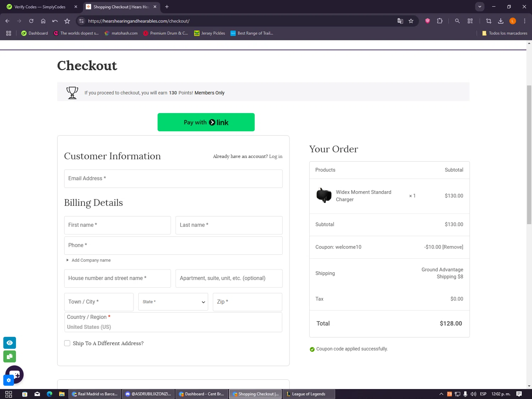532x399 pixels.
Task: Switch to Real Madrid vs Barce taskbar window
Action: pyautogui.click(x=95, y=394)
